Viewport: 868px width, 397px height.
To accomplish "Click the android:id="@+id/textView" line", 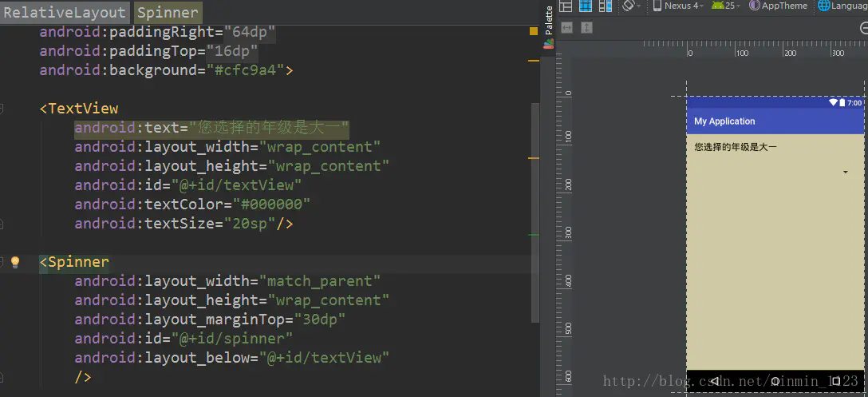I will pyautogui.click(x=188, y=185).
